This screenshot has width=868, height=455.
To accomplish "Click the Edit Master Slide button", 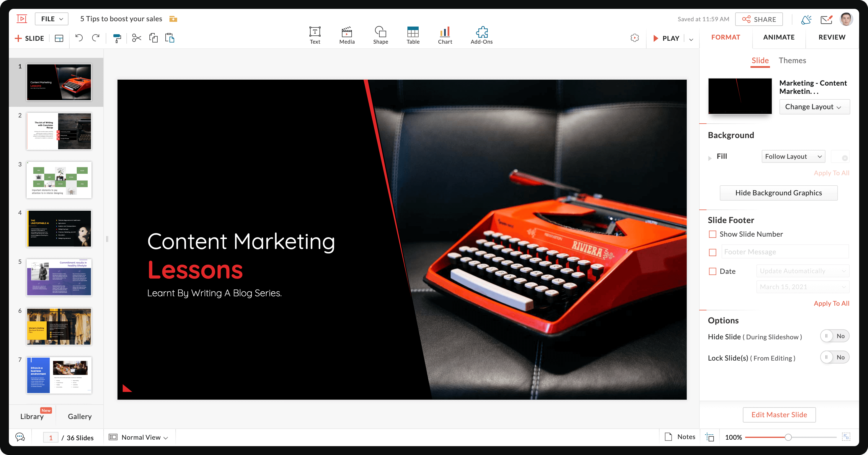I will point(779,415).
